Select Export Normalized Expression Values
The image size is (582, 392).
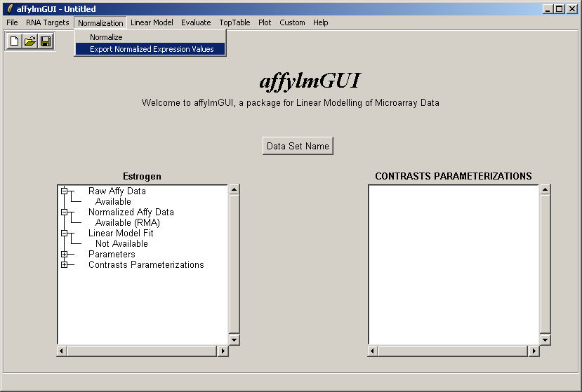152,49
